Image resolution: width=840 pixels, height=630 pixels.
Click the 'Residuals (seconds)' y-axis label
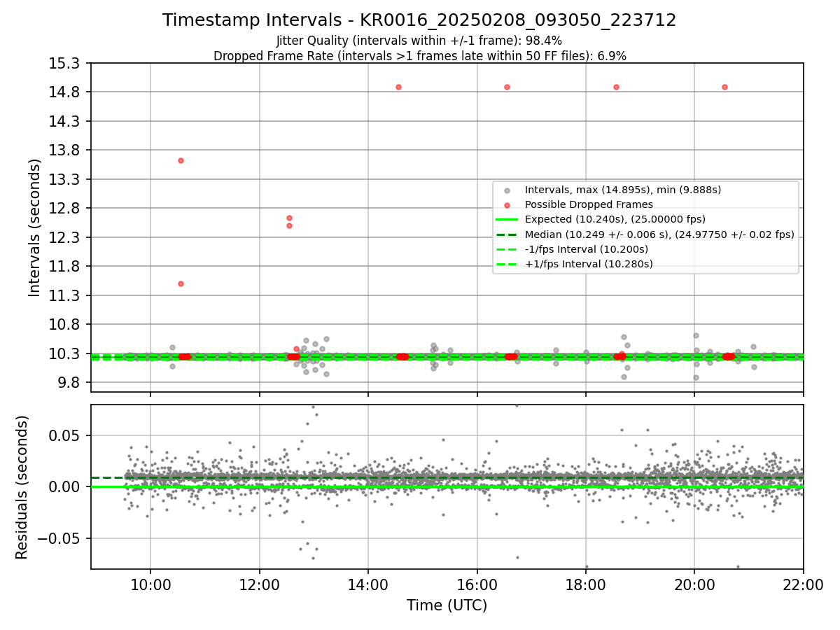click(x=22, y=487)
